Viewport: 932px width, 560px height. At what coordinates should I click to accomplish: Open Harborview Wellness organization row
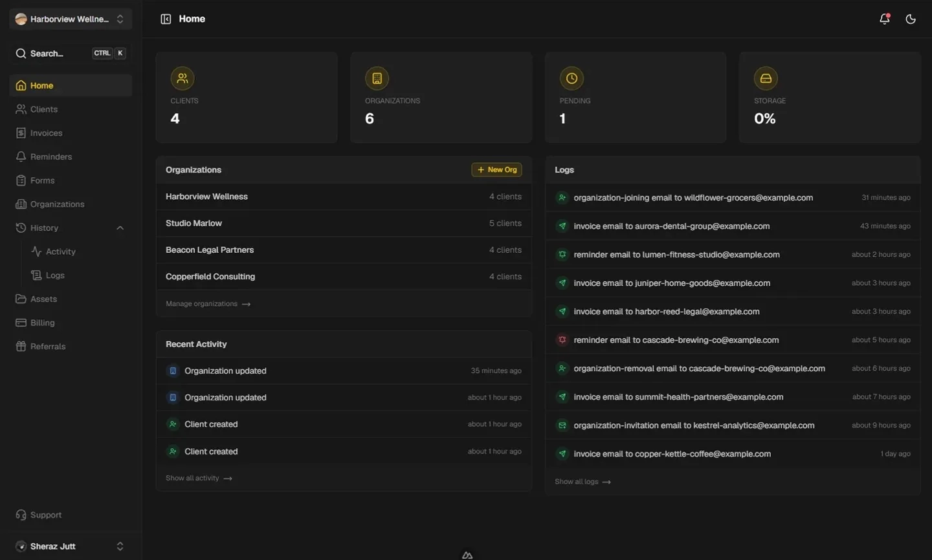click(344, 197)
